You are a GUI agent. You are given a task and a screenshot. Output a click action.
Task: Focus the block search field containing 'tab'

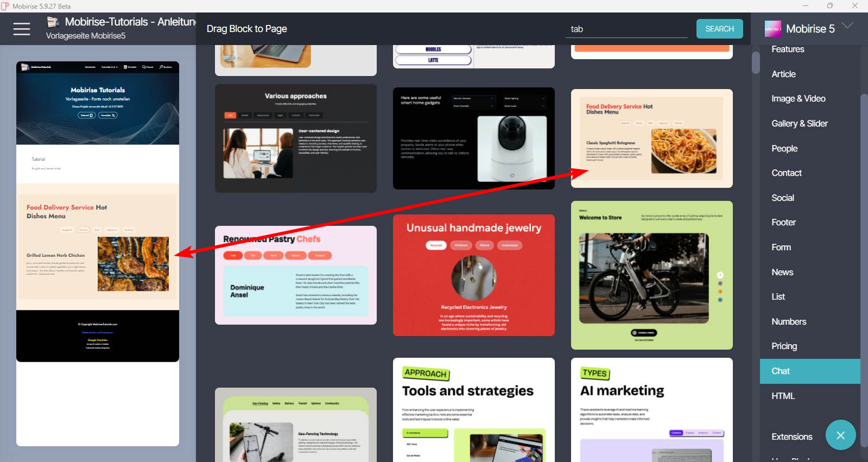[626, 29]
